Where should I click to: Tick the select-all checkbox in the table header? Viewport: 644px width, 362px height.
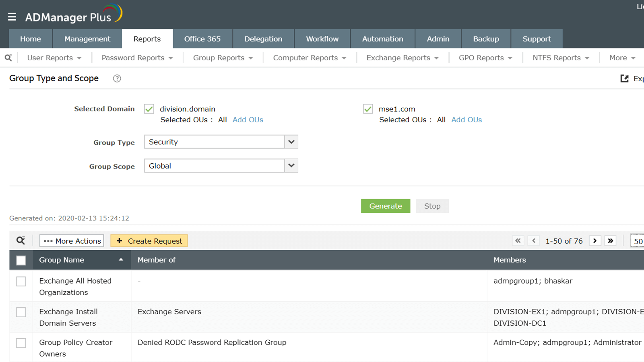click(21, 260)
